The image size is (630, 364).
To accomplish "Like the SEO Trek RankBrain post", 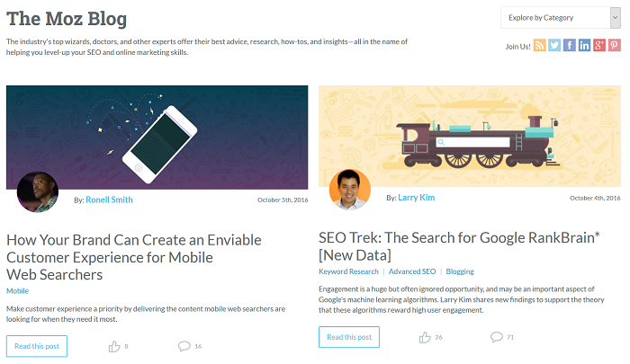I will coord(425,337).
